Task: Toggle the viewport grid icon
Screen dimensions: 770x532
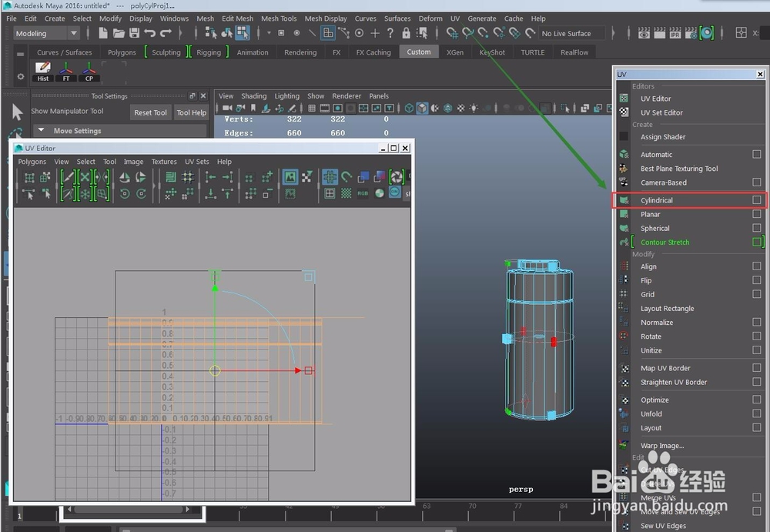Action: [x=311, y=108]
